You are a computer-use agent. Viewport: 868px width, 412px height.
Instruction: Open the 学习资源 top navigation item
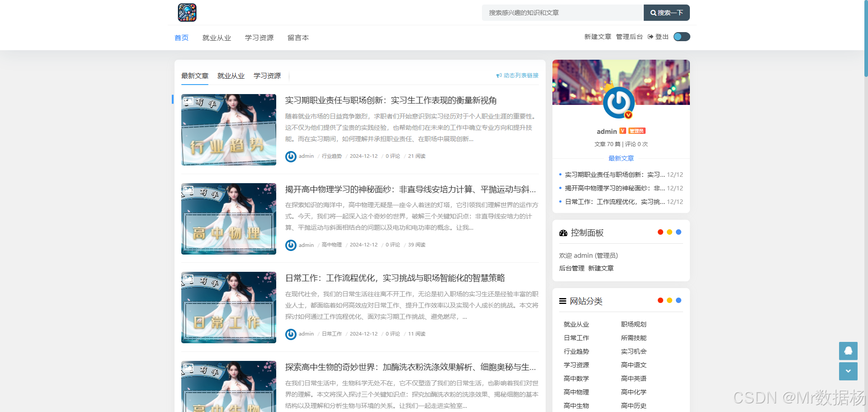tap(259, 38)
